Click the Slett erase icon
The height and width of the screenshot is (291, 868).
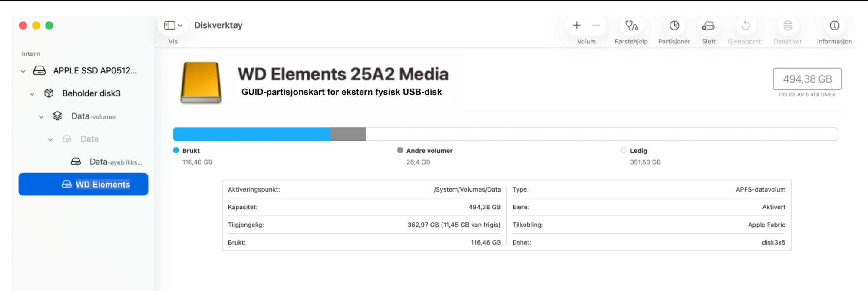(x=708, y=26)
